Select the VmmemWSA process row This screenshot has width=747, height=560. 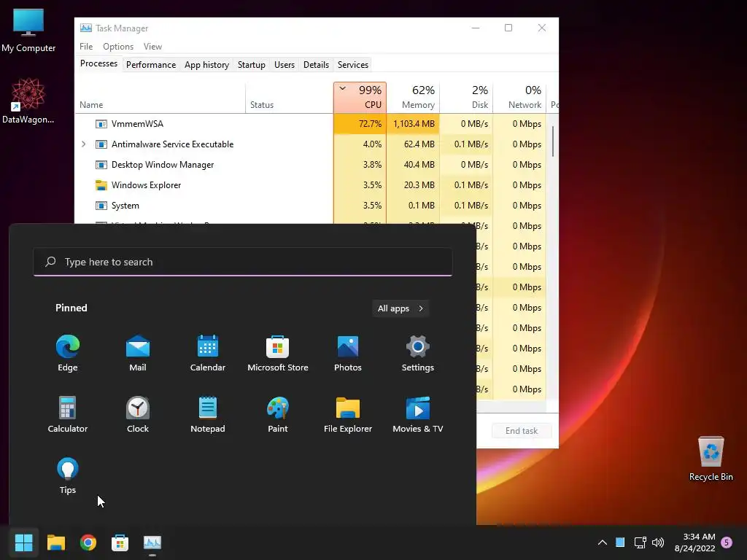tap(311, 124)
